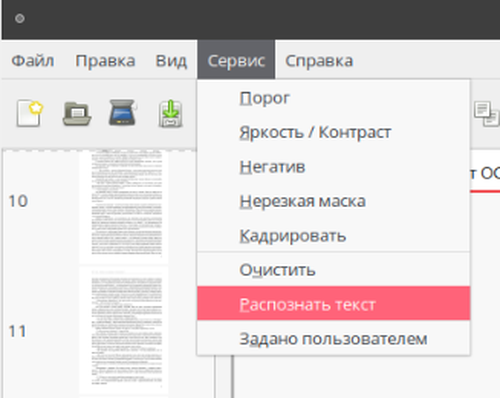Click the window button in title bar
The image size is (500, 398).
[20, 18]
